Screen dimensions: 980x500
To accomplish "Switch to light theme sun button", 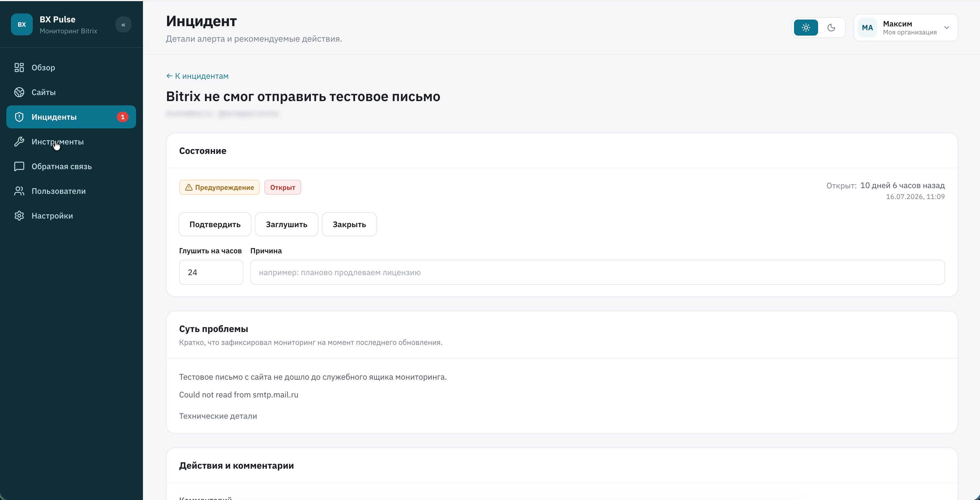I will click(806, 27).
